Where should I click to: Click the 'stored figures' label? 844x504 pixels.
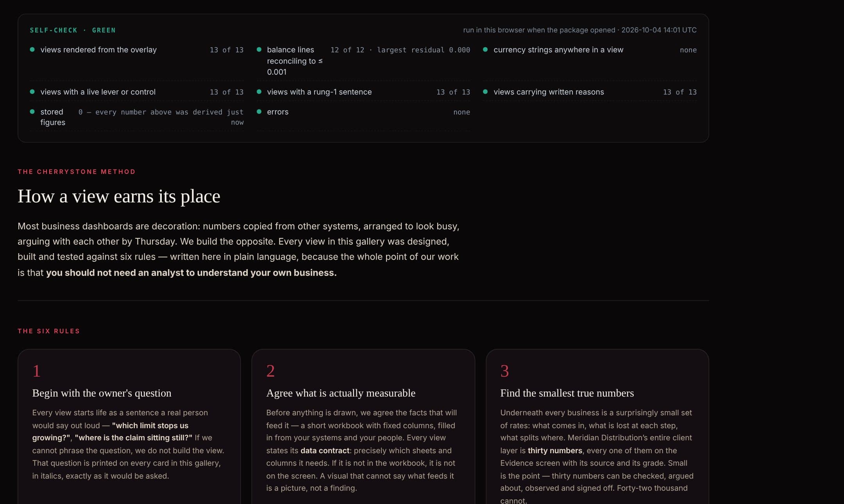click(x=53, y=117)
